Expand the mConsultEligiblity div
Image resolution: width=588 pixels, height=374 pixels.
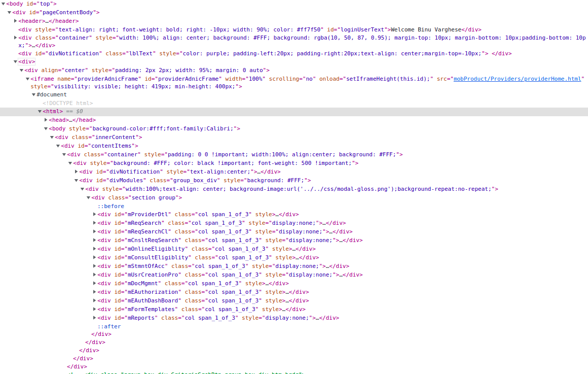tap(94, 257)
